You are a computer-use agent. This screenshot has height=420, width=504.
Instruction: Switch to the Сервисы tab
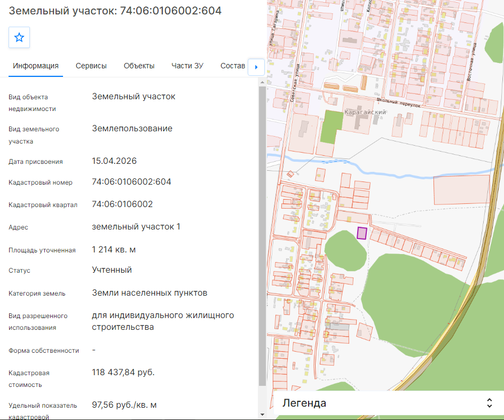91,66
